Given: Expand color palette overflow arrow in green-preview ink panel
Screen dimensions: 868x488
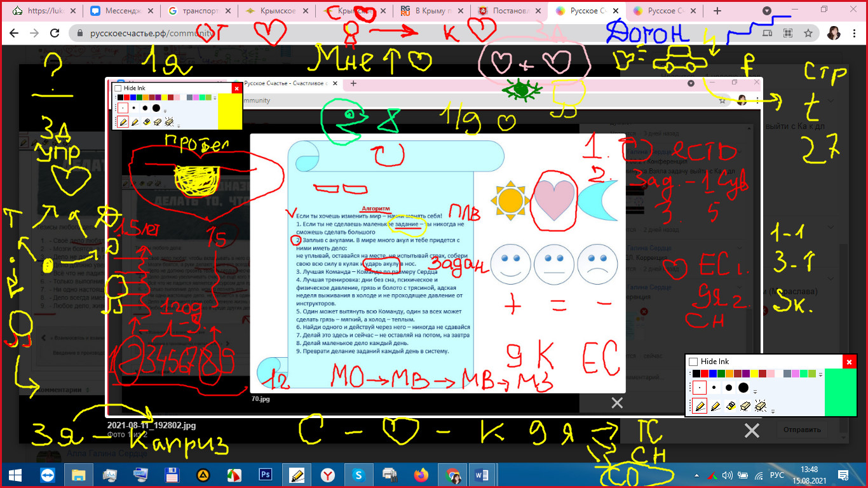Looking at the screenshot, I should [820, 374].
